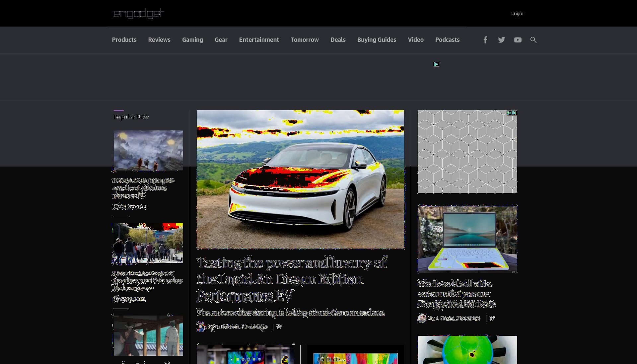This screenshot has width=637, height=364.
Task: Click the 'Popular Now' heading
Action: point(131,117)
